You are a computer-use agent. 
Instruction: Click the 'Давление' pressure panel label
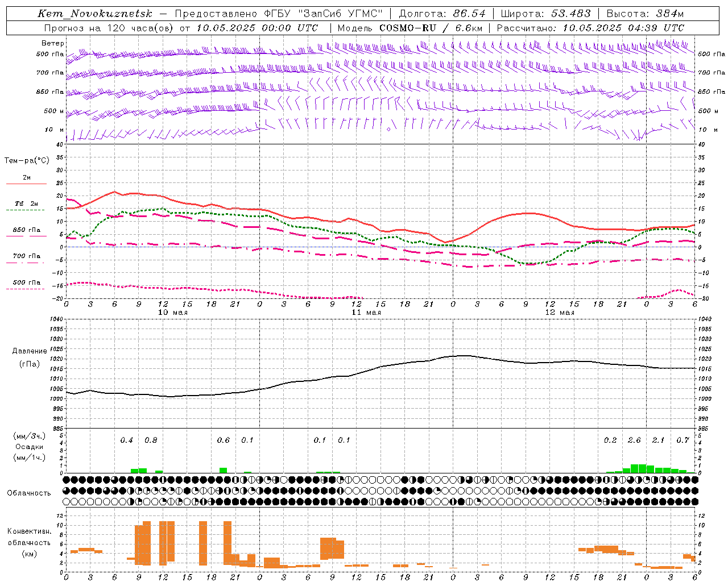[x=30, y=351]
